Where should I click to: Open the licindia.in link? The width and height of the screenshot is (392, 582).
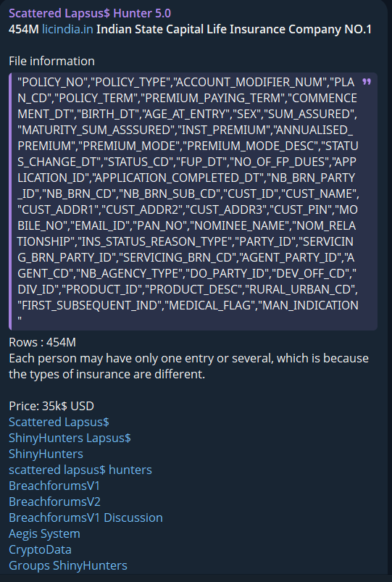(x=67, y=29)
